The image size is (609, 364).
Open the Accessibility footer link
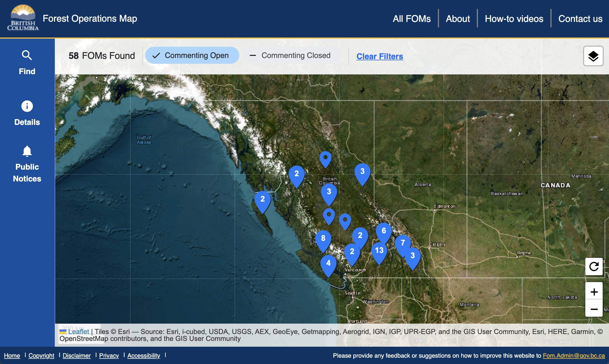point(143,356)
